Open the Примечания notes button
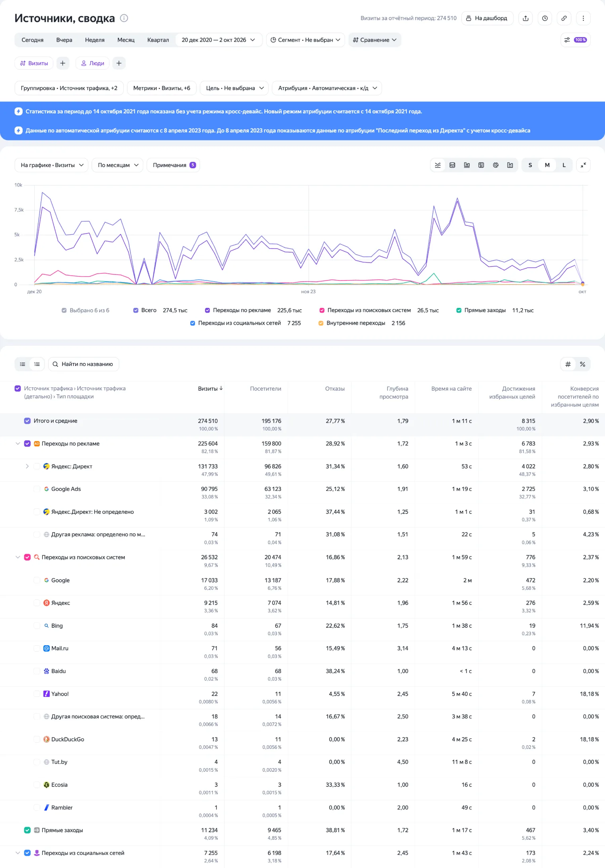605x868 pixels. coord(174,165)
